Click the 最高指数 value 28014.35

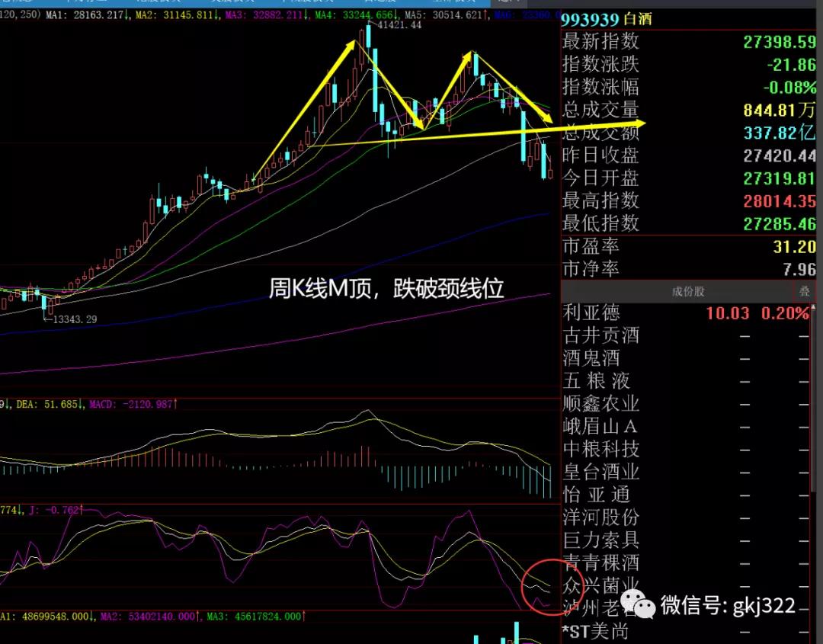pos(780,201)
